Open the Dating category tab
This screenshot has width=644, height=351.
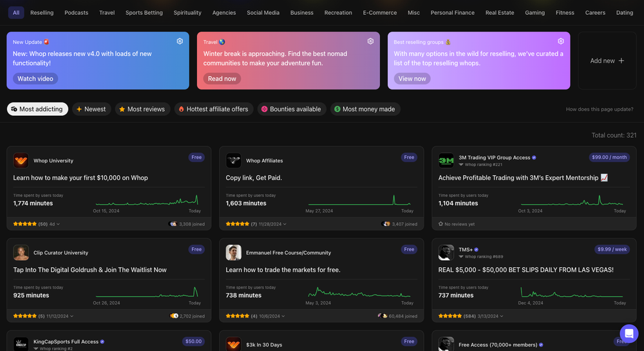tap(625, 13)
